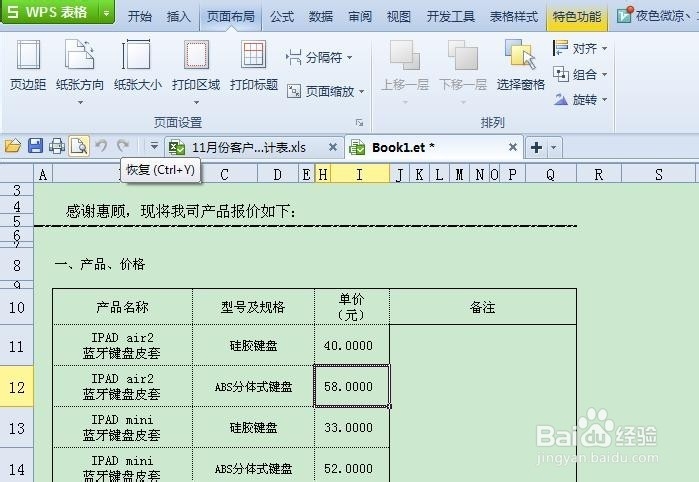Click the save floppy disk icon
Screen dimensions: 699x482
pos(36,146)
